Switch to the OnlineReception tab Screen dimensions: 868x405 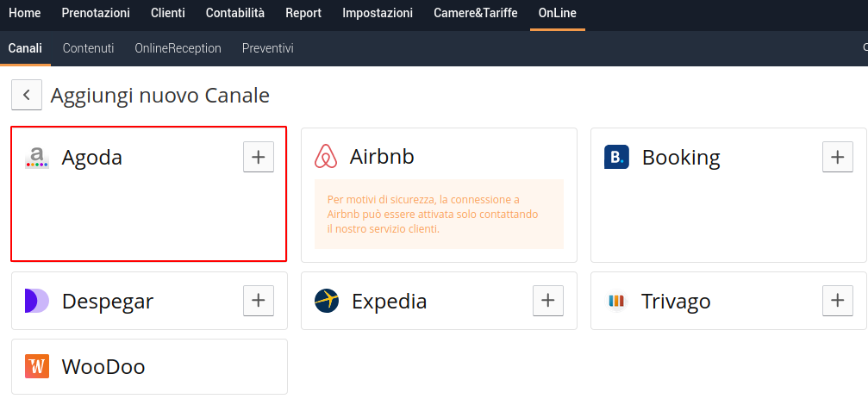[x=178, y=48]
